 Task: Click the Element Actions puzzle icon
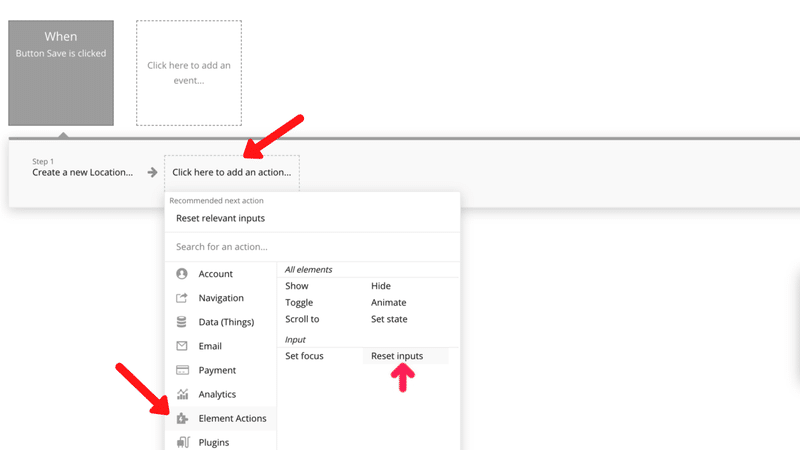click(182, 418)
